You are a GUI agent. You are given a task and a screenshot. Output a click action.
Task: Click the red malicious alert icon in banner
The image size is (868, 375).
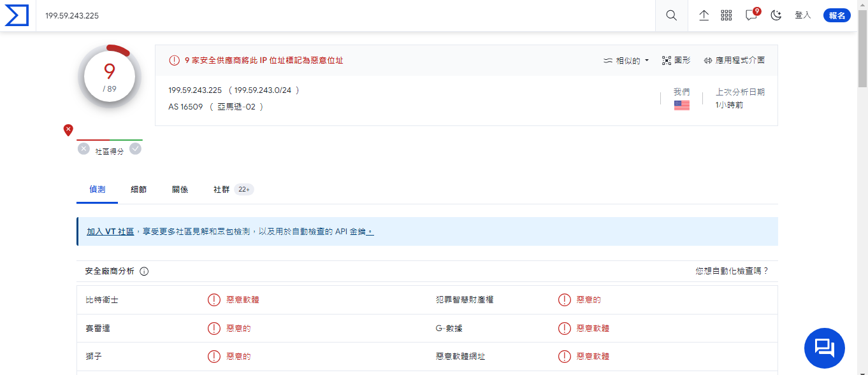[x=174, y=60]
